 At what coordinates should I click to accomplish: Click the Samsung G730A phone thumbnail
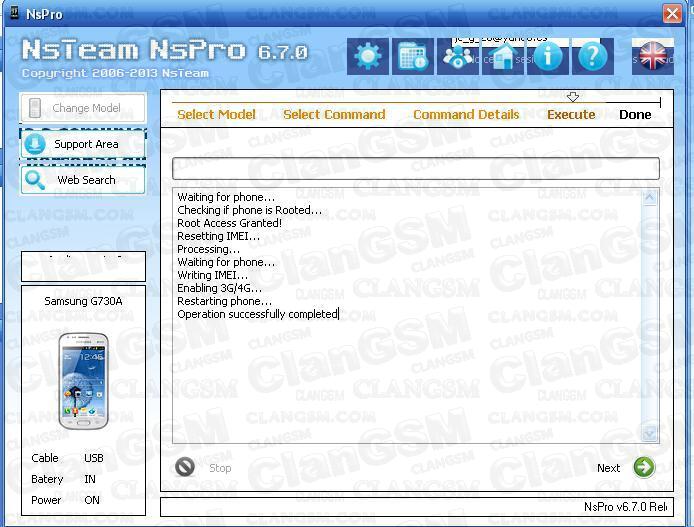(84, 381)
